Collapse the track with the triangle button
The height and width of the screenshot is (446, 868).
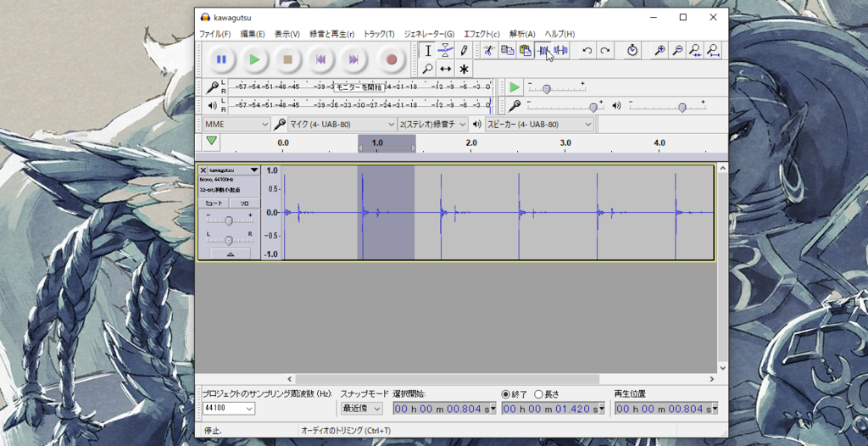pyautogui.click(x=231, y=254)
